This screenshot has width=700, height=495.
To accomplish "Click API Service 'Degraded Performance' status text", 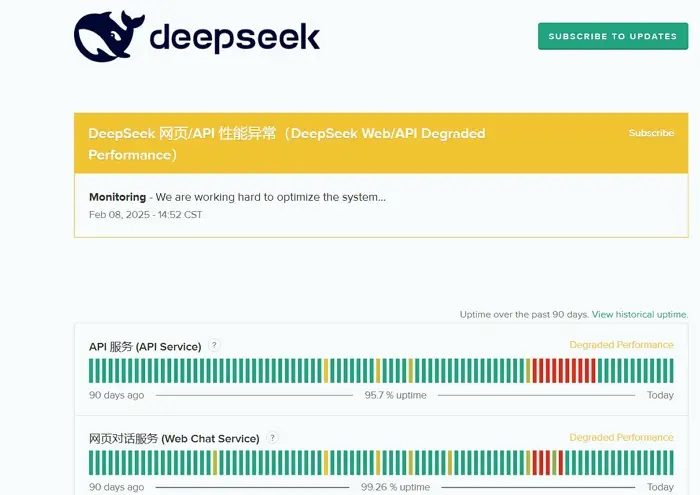I will (621, 345).
